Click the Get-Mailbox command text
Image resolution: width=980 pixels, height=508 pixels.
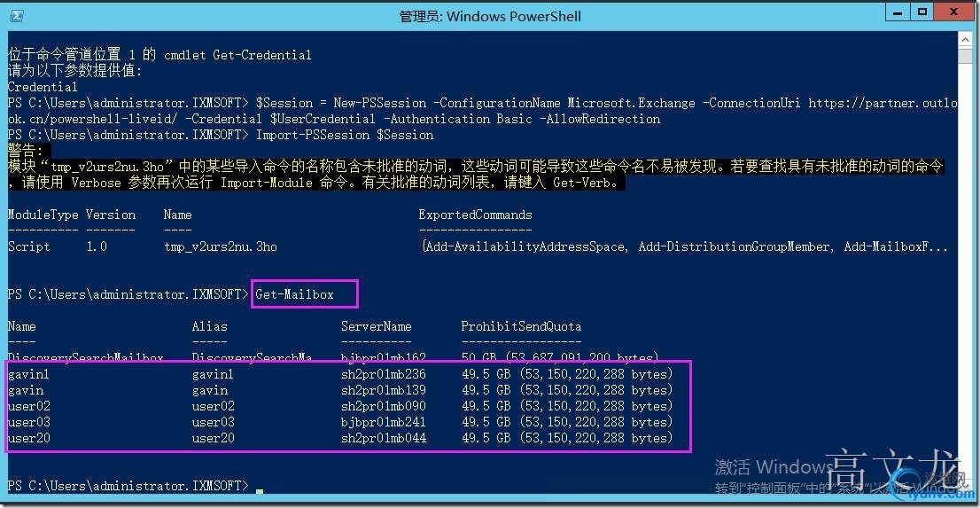pos(294,294)
